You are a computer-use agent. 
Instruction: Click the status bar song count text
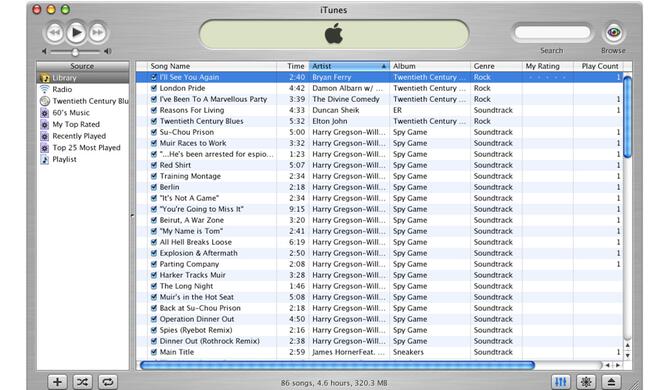coord(334,383)
